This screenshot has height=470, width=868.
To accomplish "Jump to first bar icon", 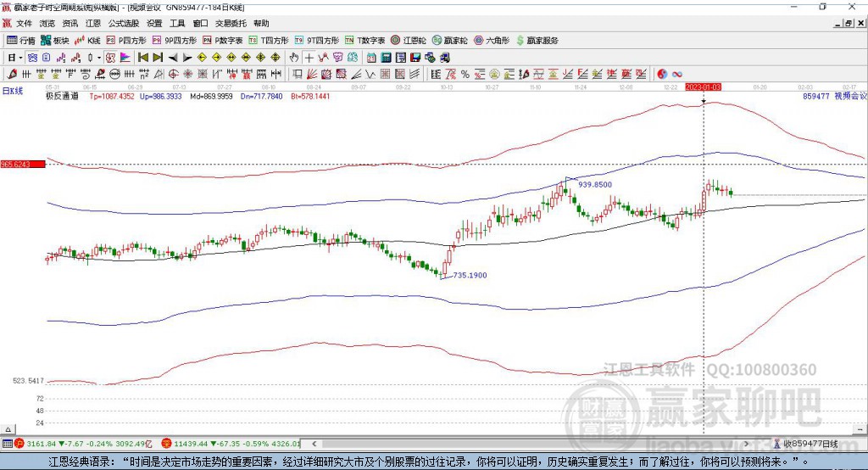I will 143,58.
